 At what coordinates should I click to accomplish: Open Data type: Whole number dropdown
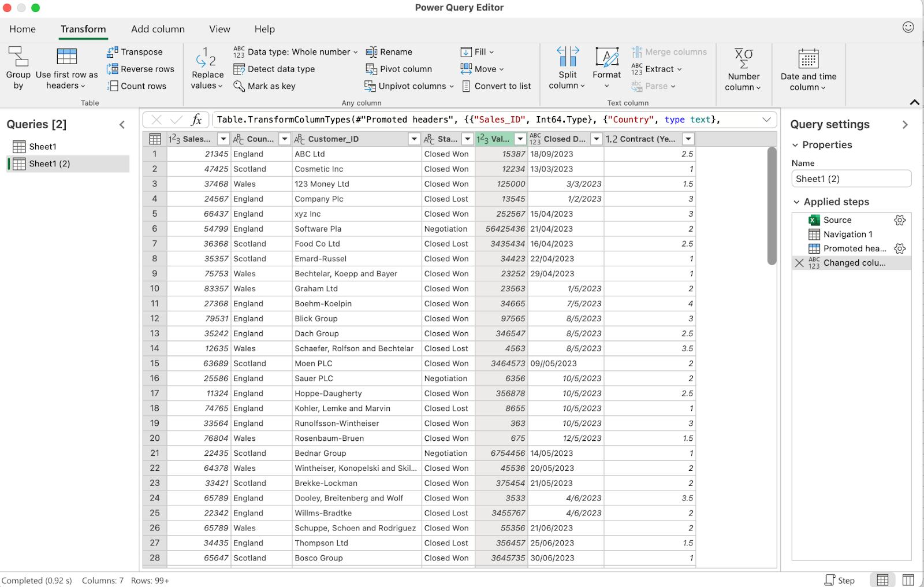tap(296, 52)
